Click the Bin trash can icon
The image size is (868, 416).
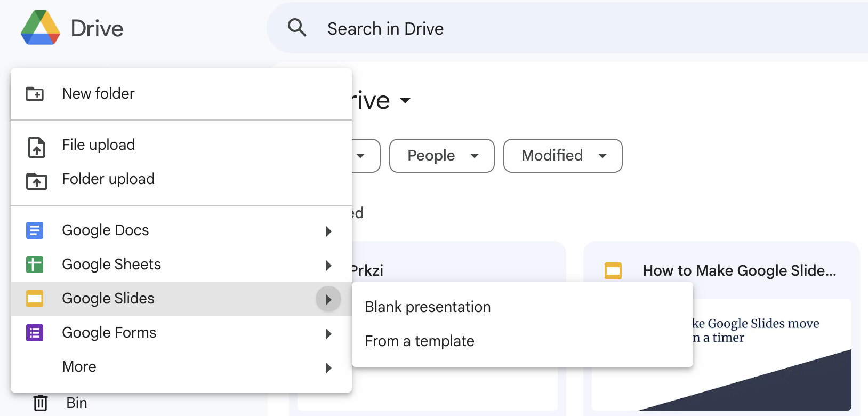click(41, 403)
